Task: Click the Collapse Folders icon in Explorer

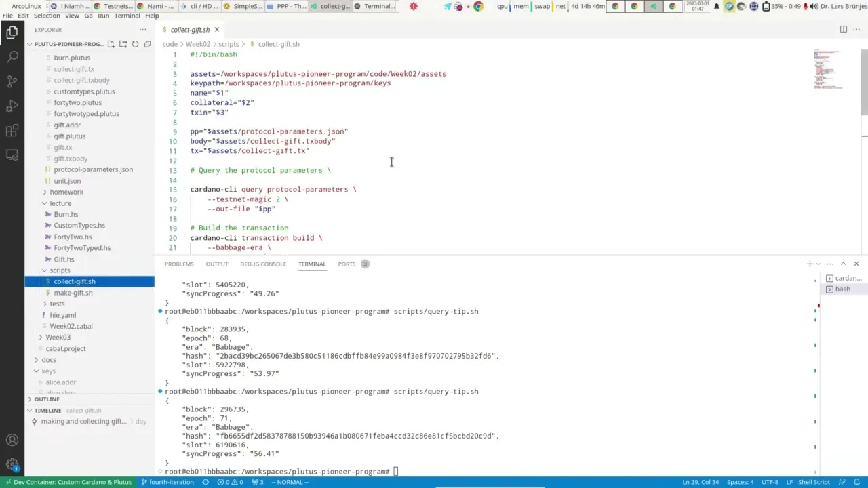Action: point(147,43)
